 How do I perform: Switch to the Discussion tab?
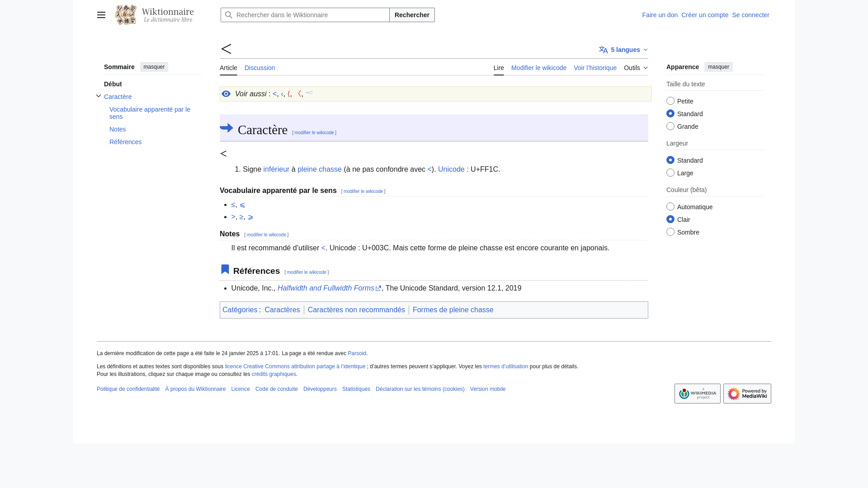point(259,68)
